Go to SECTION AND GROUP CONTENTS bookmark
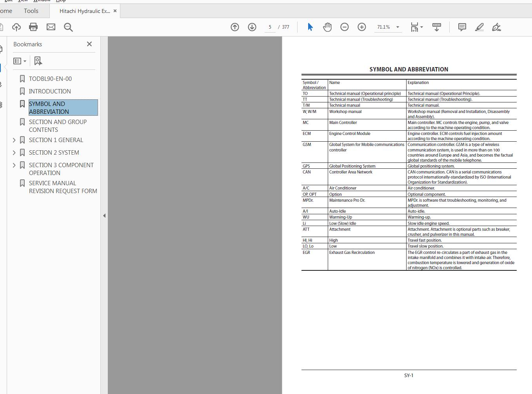The image size is (532, 394). [58, 126]
